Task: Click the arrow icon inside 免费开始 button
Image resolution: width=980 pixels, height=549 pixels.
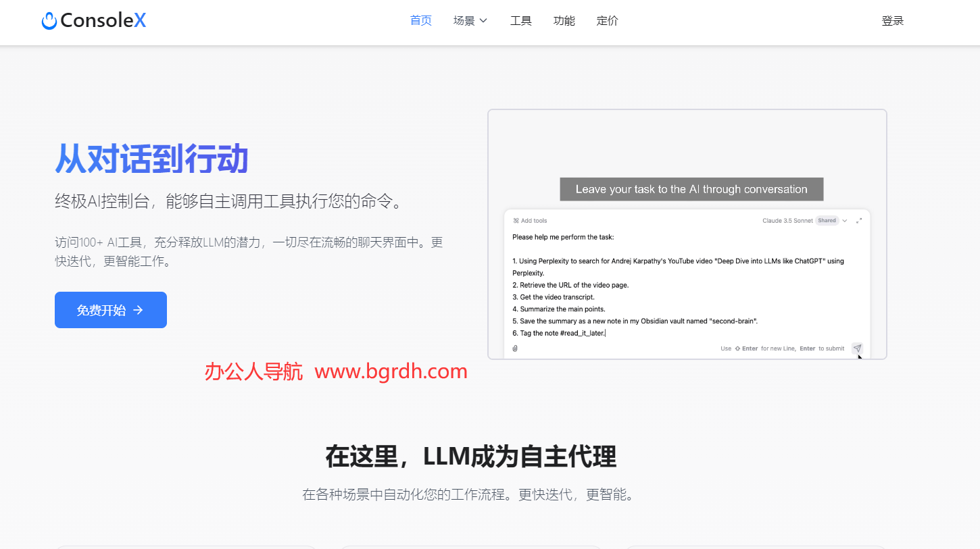Action: (138, 310)
